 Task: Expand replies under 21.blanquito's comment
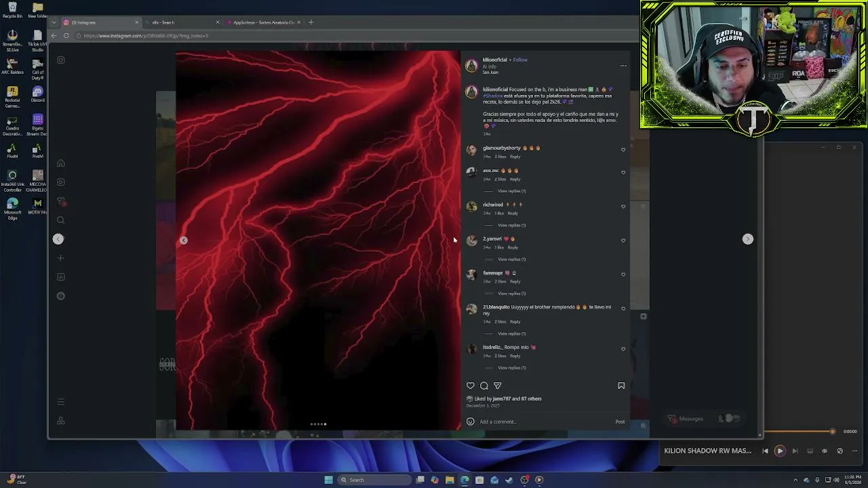(512, 333)
